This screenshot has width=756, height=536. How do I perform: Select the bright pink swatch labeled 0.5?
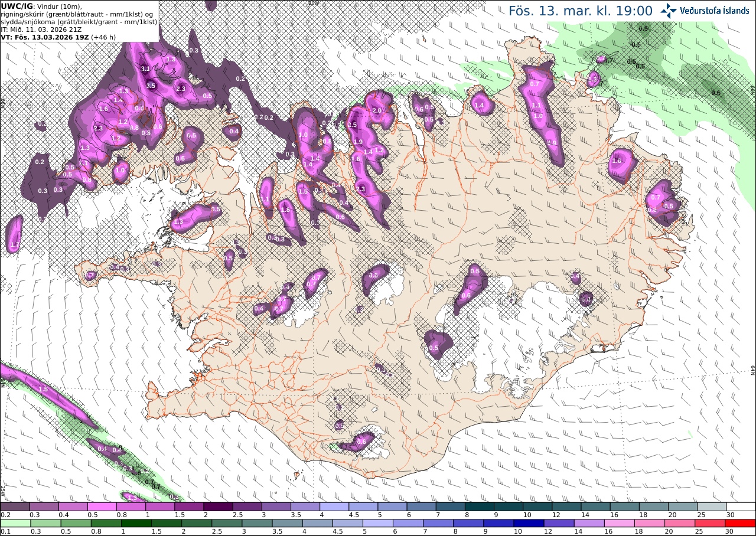102,506
